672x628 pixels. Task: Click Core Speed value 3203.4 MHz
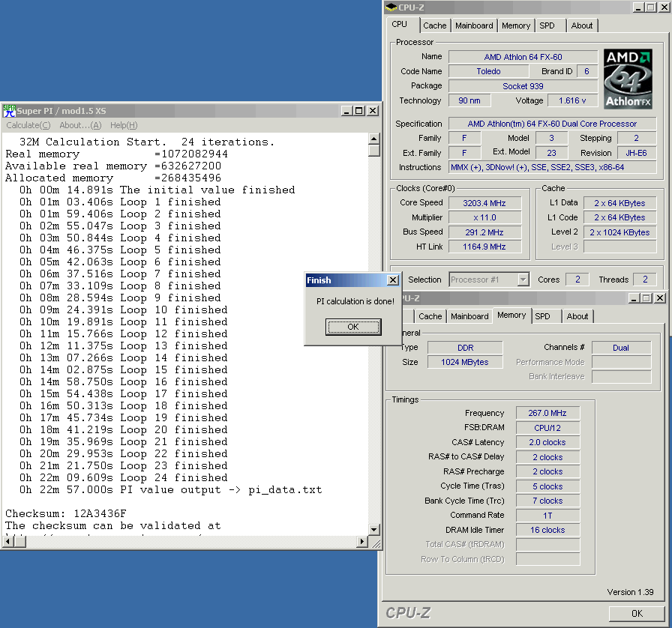click(x=484, y=203)
